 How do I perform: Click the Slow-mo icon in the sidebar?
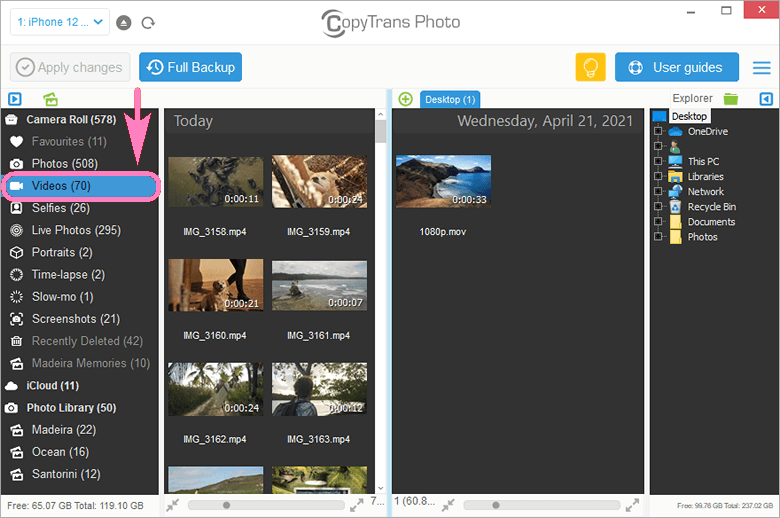[x=16, y=297]
